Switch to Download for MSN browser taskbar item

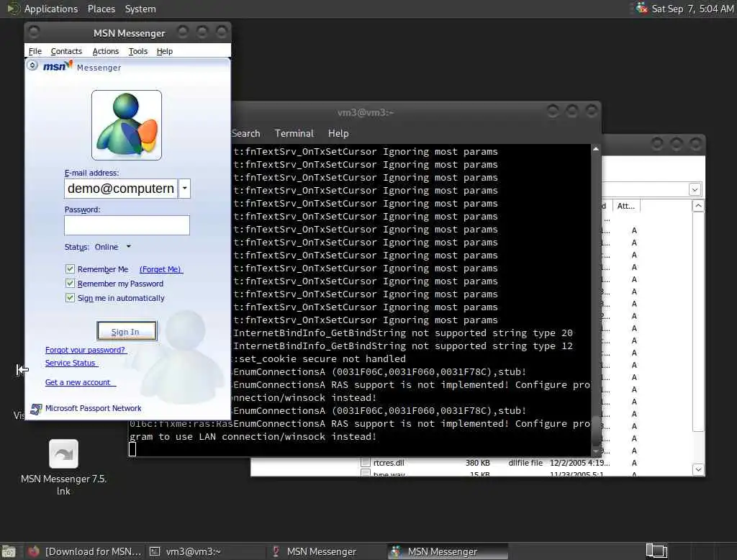tap(84, 551)
